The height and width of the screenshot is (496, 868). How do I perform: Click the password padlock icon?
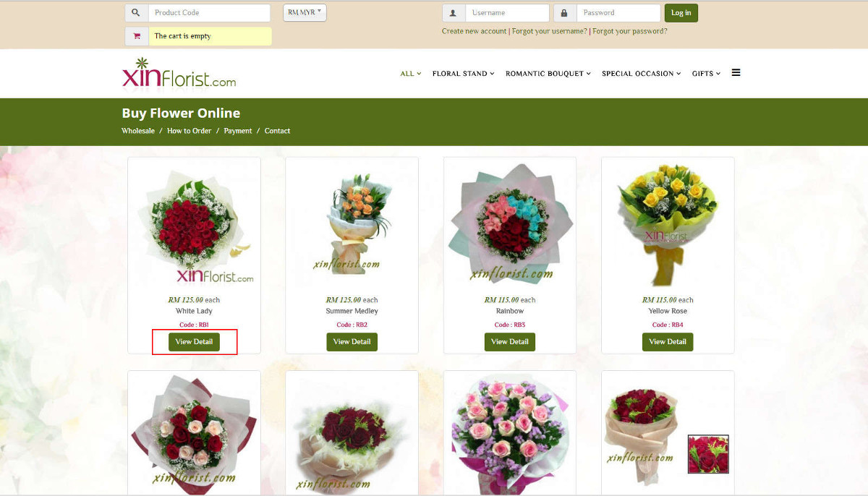tap(563, 12)
